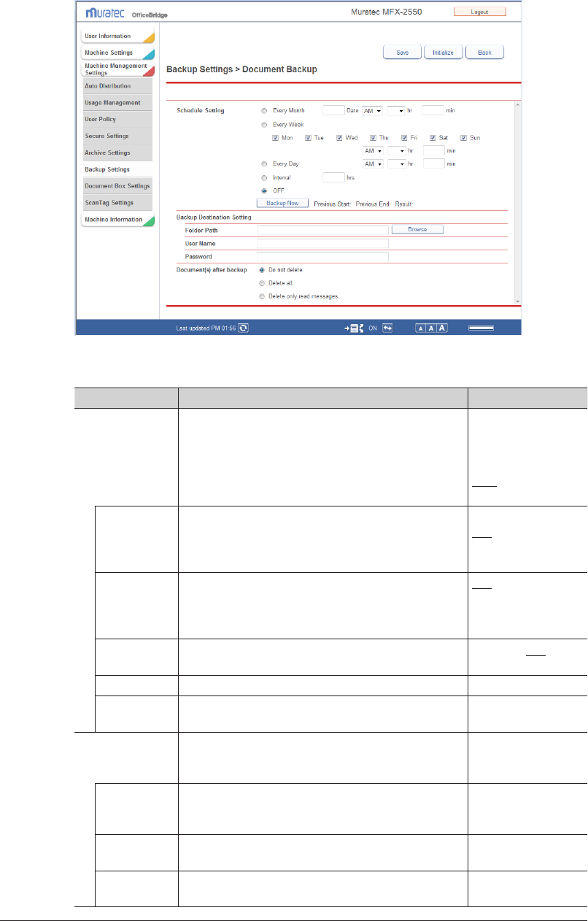Open the Every Day AM/PM dropdown
The width and height of the screenshot is (588, 921).
[x=373, y=164]
